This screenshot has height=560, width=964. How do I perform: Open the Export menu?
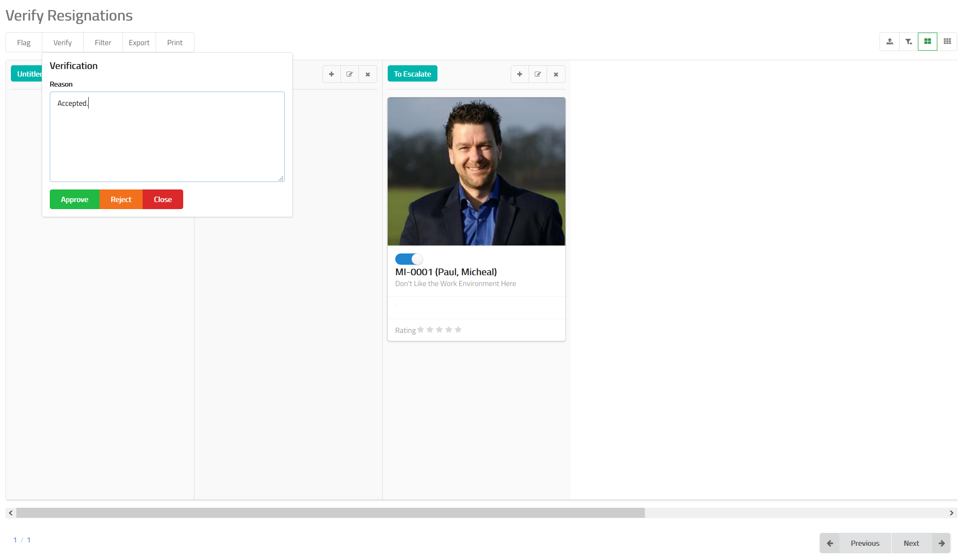click(139, 43)
